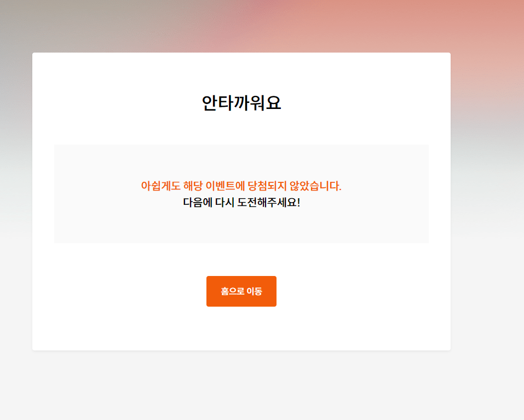Select the 안타까워요 heading text
The width and height of the screenshot is (524, 420).
[241, 103]
